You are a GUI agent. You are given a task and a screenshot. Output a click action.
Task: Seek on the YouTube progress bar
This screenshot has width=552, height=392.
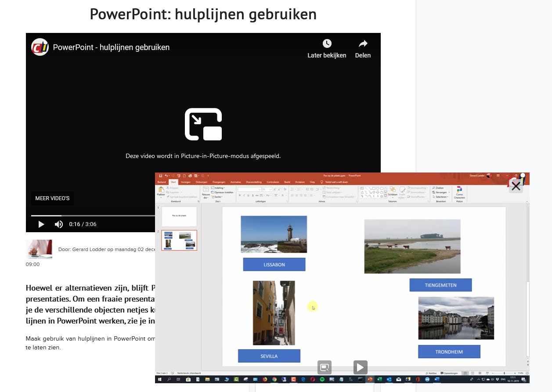[93, 216]
